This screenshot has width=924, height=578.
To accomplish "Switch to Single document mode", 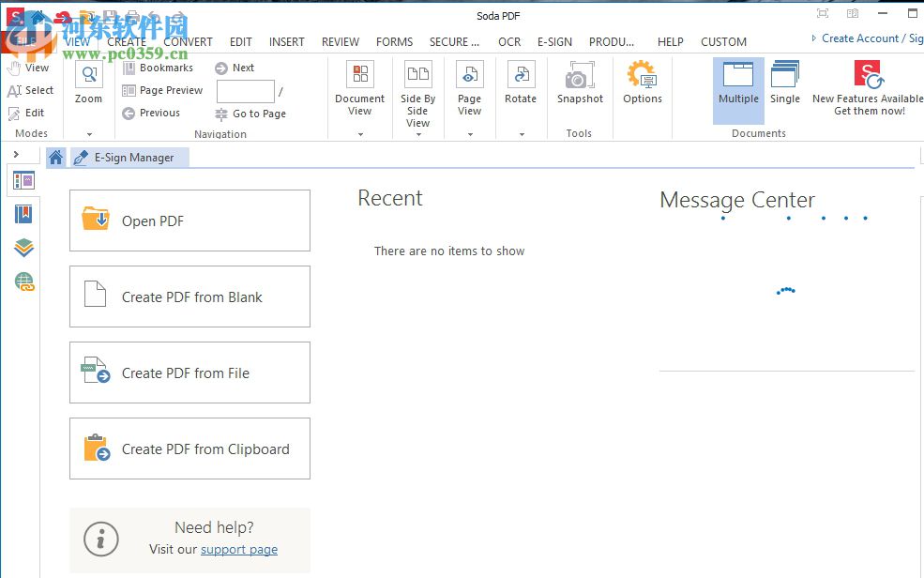I will [785, 83].
